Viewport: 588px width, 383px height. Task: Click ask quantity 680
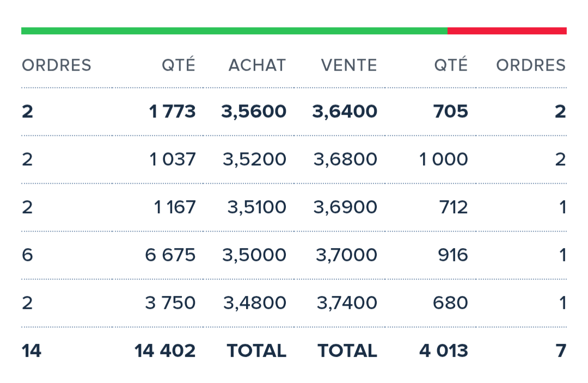(450, 303)
